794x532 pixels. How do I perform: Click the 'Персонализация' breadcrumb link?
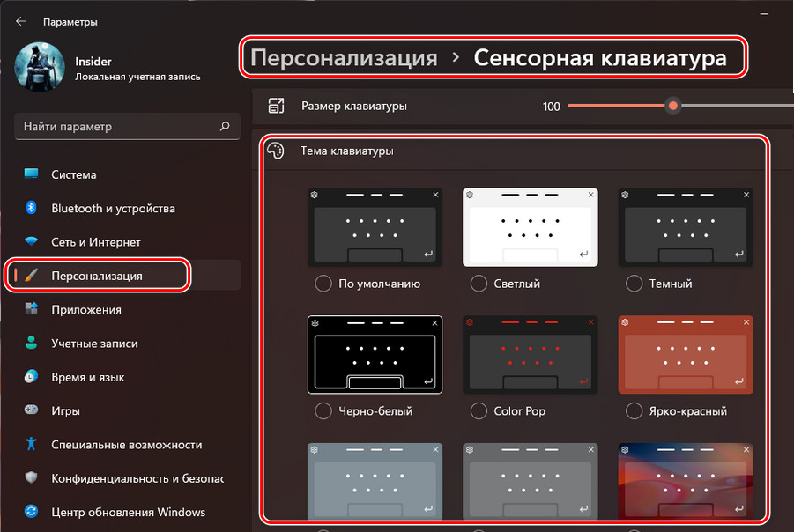pos(344,58)
